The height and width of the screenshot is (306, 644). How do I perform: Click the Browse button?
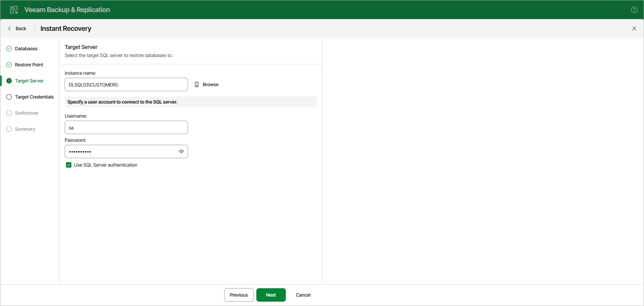point(207,84)
